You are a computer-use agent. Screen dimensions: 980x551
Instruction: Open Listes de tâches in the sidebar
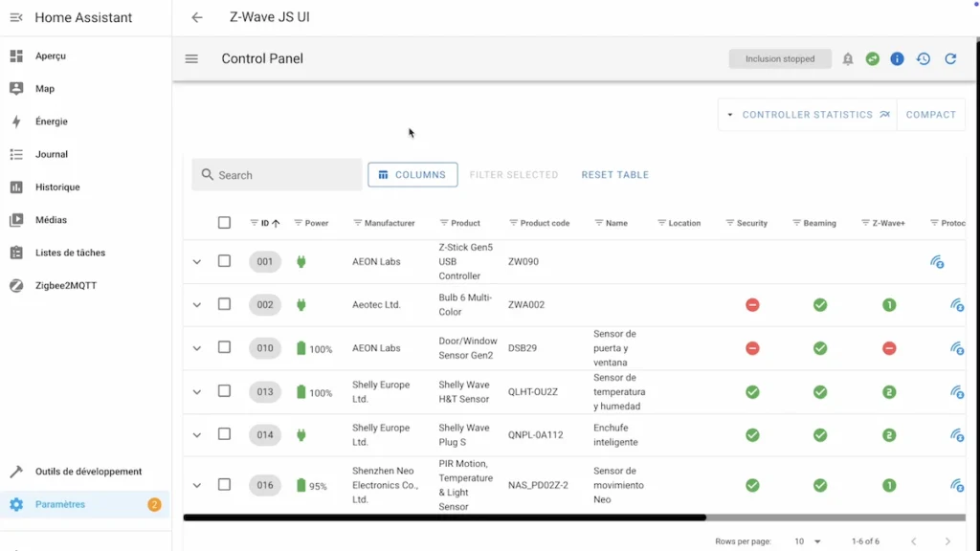(85, 253)
